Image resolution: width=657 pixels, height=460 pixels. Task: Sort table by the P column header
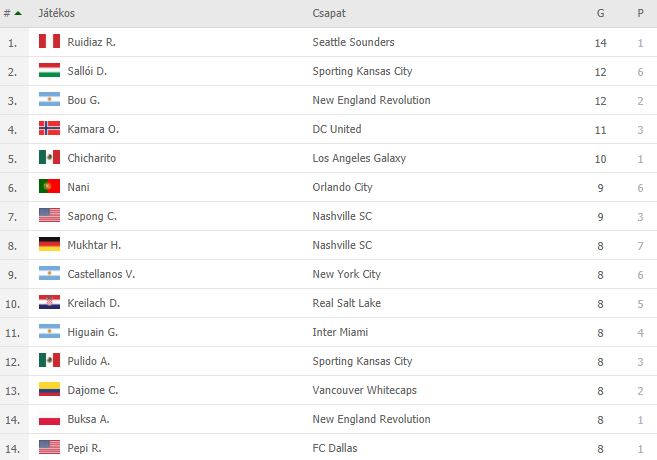640,13
